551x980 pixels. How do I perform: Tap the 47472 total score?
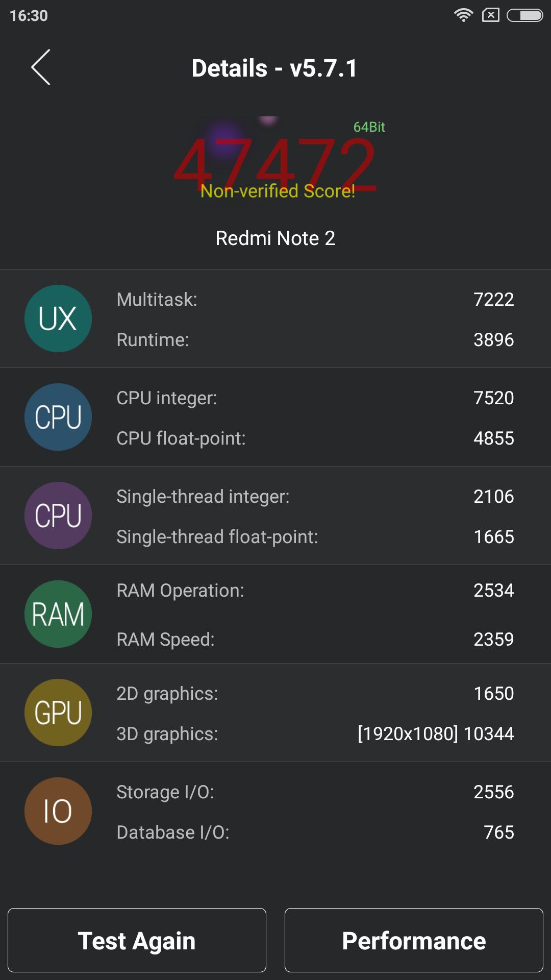[x=275, y=163]
